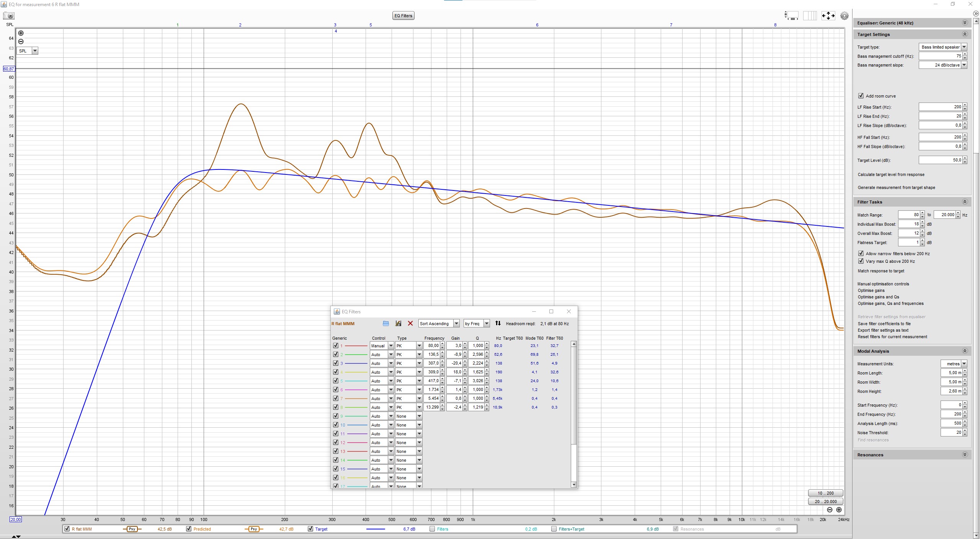The image size is (980, 539).
Task: Click filter 4 Gain field showing 18,0
Action: coord(454,372)
